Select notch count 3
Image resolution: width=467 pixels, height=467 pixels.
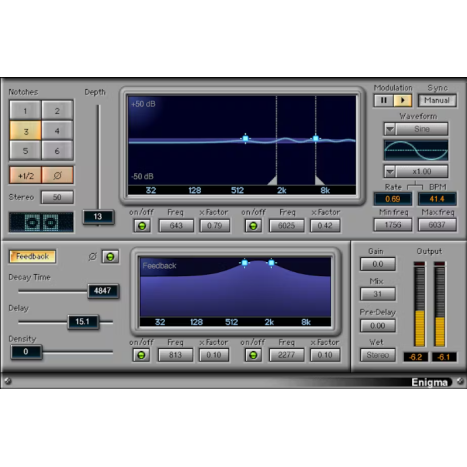coord(25,131)
